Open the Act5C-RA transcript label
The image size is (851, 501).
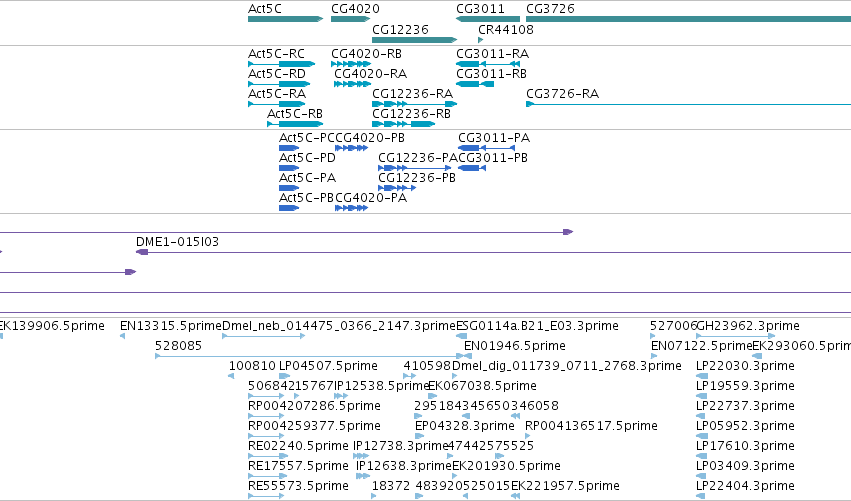pos(277,94)
